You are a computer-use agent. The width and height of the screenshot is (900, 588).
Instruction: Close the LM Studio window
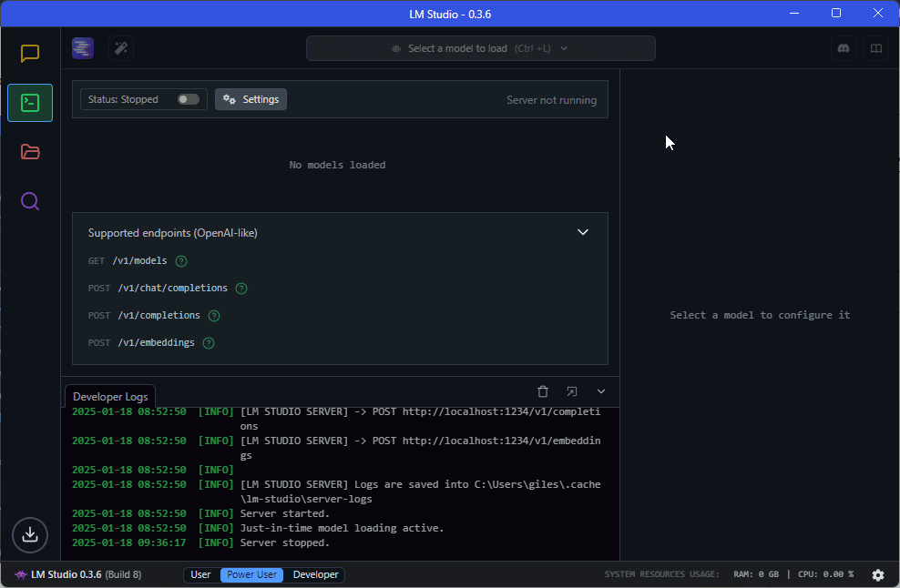[x=878, y=13]
